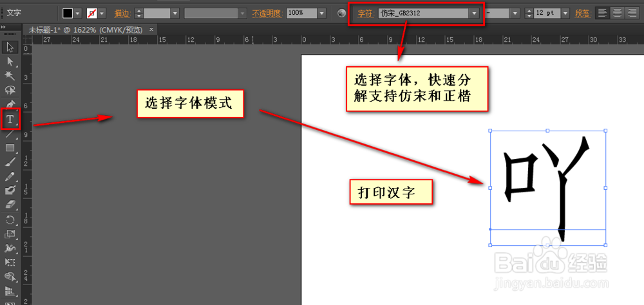
Task: Close the 未标题-1* document tab
Action: click(151, 29)
